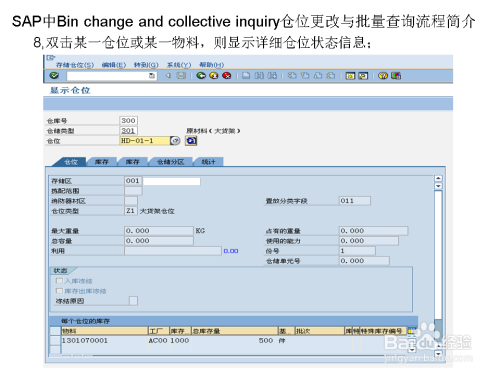Click the yellow Help question icon

383,76
